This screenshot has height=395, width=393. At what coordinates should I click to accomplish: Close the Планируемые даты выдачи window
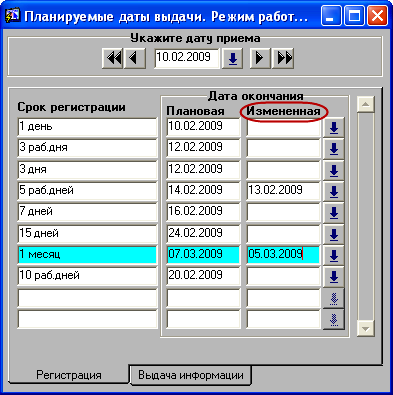point(377,16)
